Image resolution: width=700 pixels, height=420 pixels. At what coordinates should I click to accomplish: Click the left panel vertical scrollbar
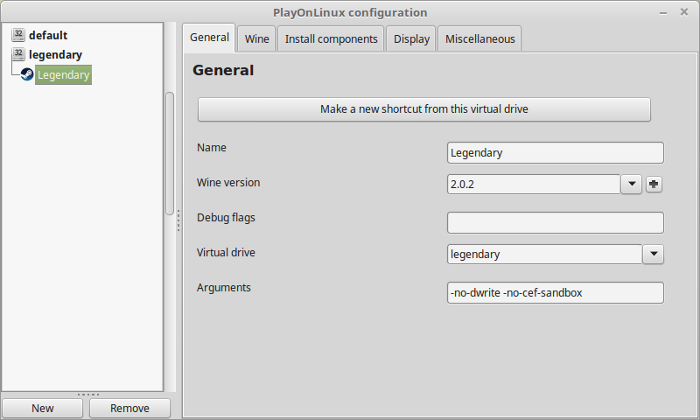[170, 153]
